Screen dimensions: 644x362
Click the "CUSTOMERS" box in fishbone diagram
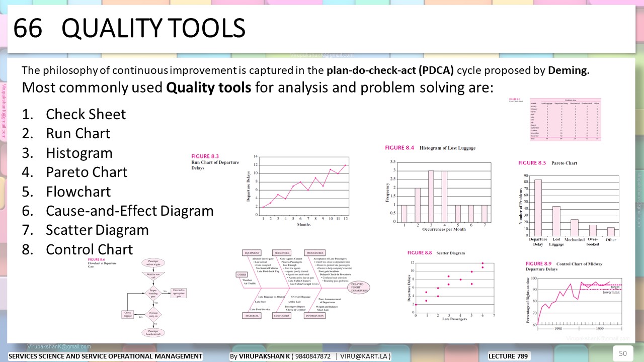[282, 316]
